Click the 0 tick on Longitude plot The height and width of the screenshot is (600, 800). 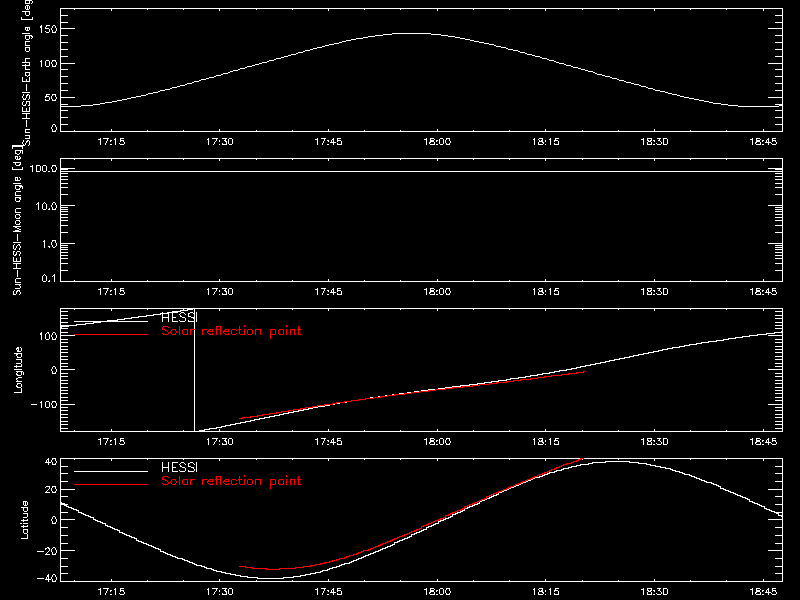click(54, 370)
